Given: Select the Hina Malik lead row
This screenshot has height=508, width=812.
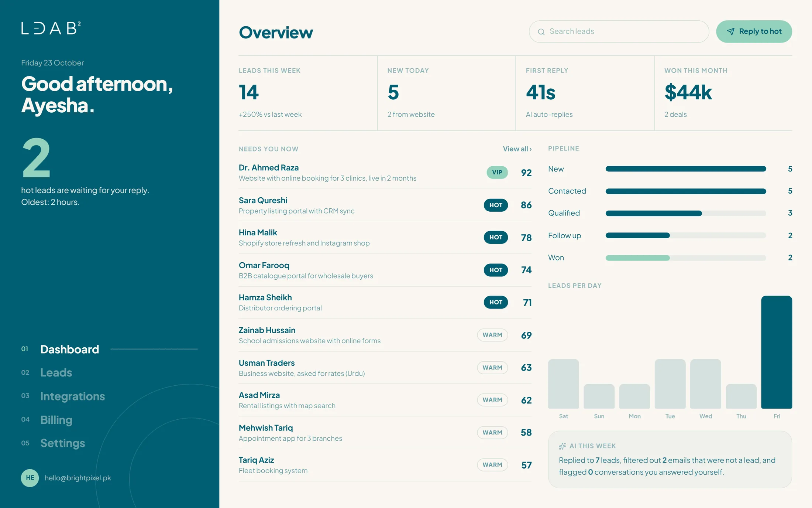Looking at the screenshot, I should pyautogui.click(x=385, y=238).
